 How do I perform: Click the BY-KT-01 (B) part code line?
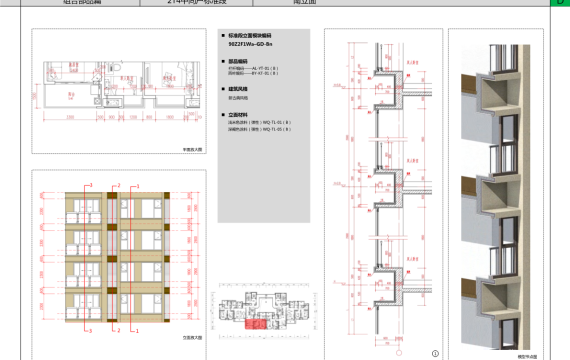[253, 73]
